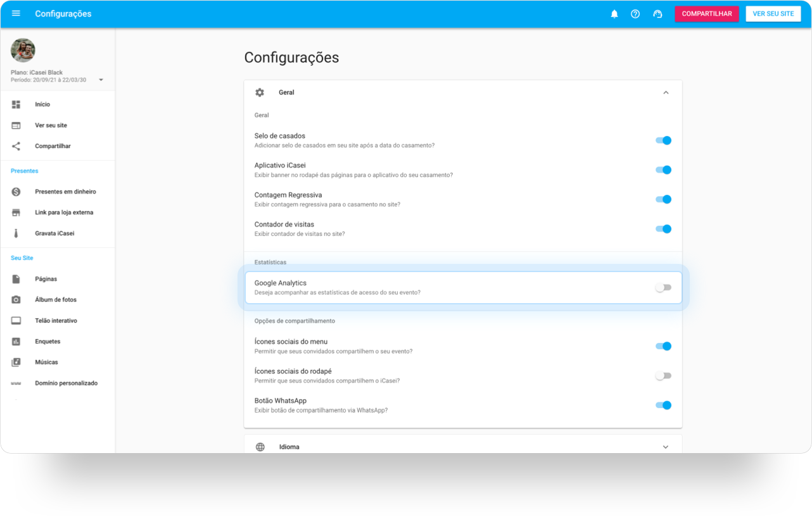Viewport: 812px width, 517px height.
Task: Click the Álbum de fotos camera icon
Action: [16, 300]
